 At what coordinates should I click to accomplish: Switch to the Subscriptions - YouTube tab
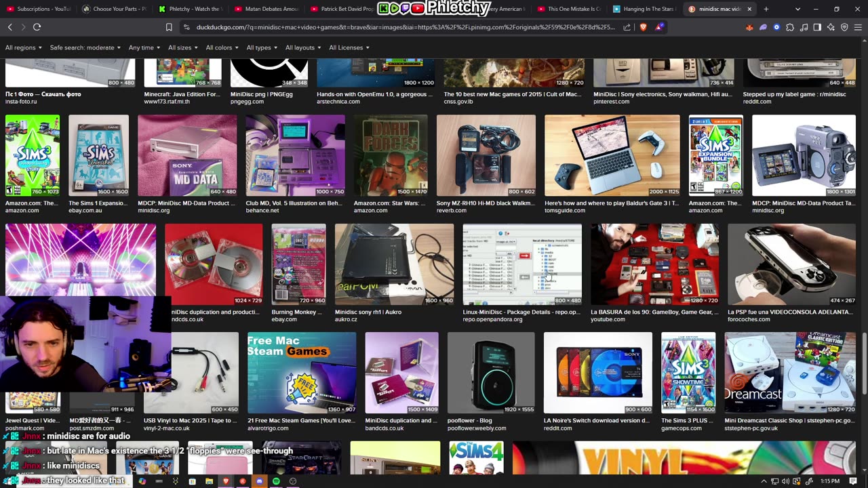click(39, 9)
